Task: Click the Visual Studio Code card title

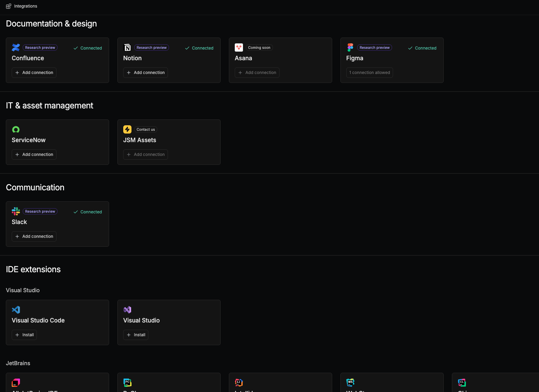Action: [x=38, y=320]
